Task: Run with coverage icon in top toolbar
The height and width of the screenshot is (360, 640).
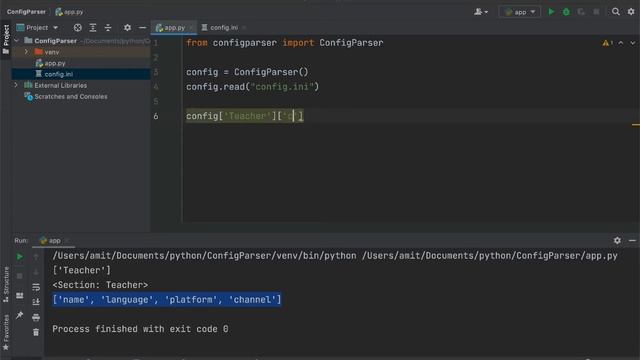Action: coord(581,12)
